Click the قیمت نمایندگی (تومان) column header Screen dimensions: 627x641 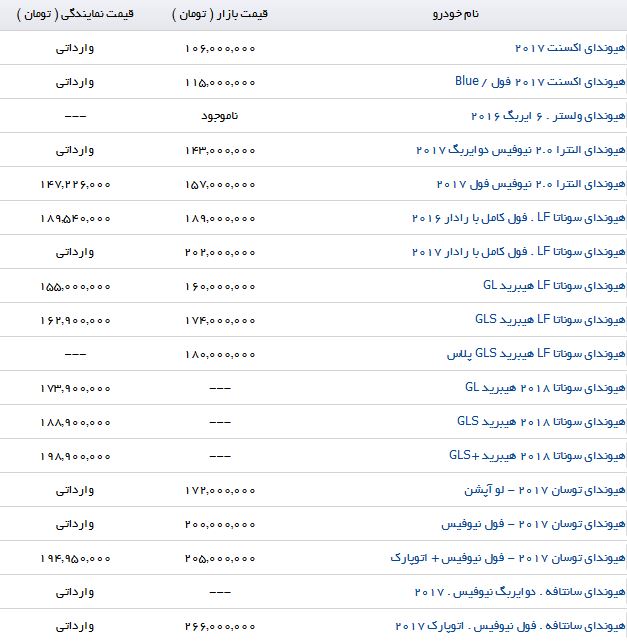point(75,14)
